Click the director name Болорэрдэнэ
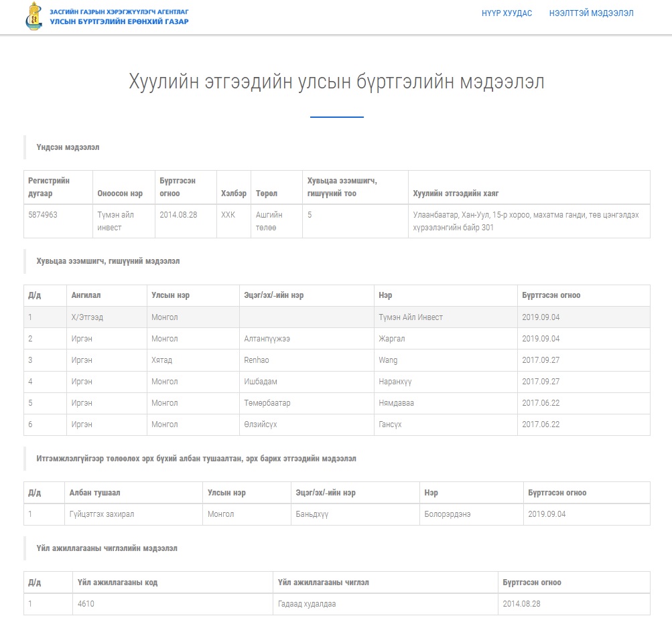The width and height of the screenshot is (672, 622). click(x=448, y=514)
